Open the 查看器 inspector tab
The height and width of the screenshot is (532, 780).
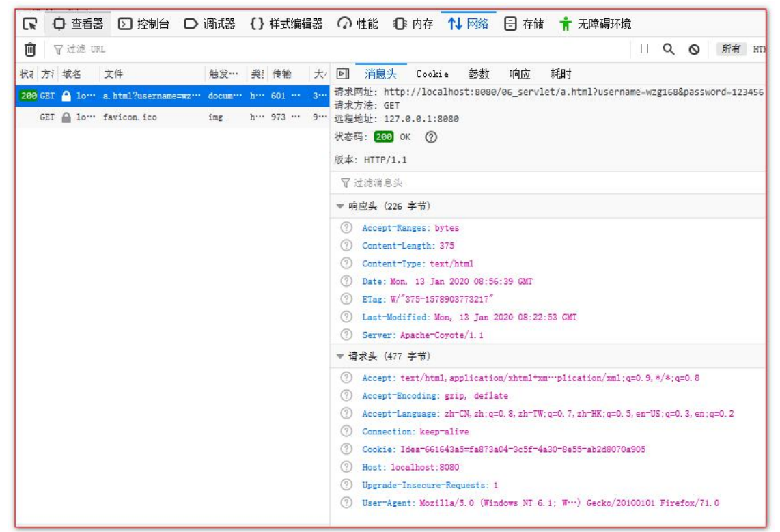pos(78,24)
